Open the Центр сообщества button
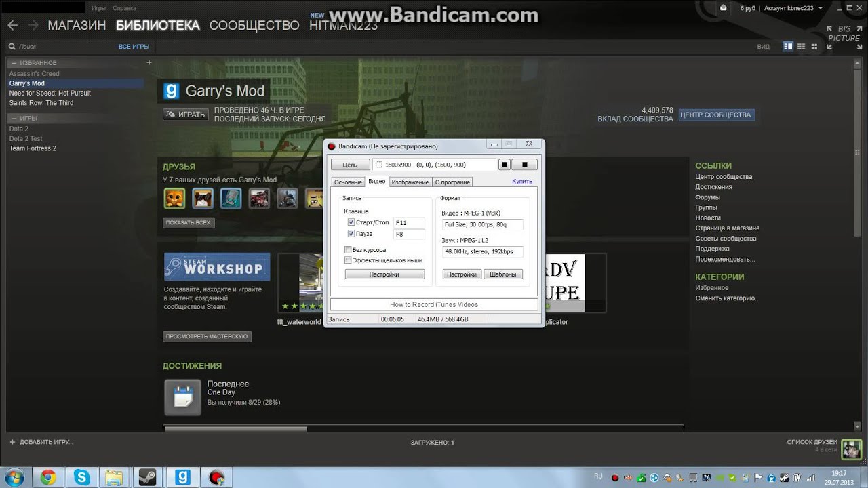The width and height of the screenshot is (868, 488). coord(715,115)
